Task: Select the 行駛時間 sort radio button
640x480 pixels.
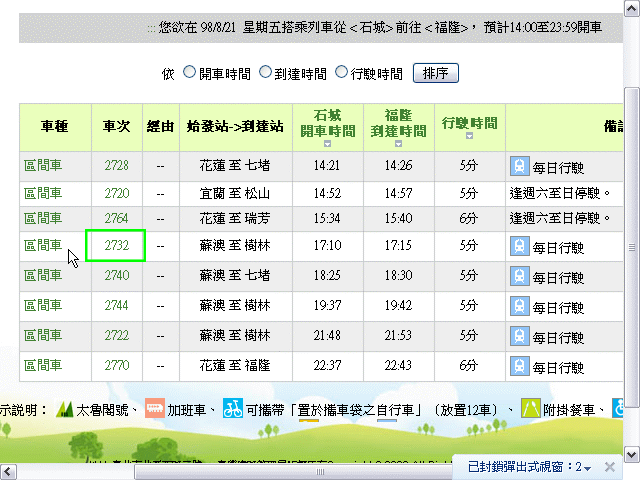Action: click(x=341, y=72)
